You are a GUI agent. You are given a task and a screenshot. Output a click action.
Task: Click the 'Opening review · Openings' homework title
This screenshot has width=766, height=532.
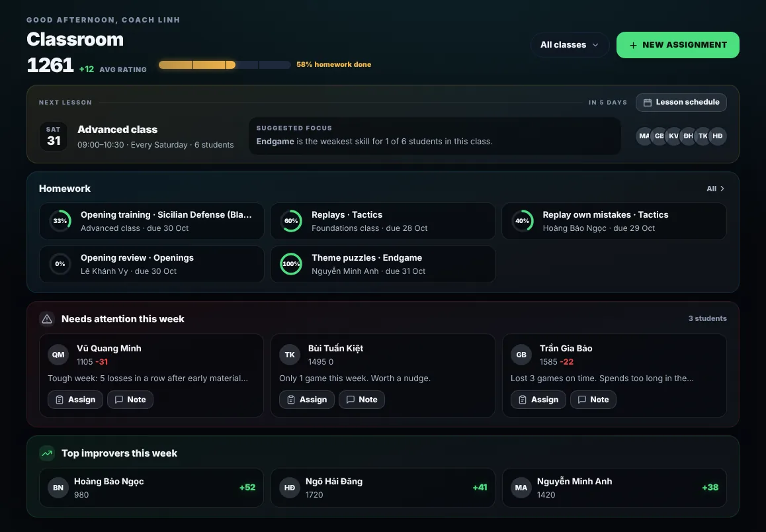pos(138,258)
